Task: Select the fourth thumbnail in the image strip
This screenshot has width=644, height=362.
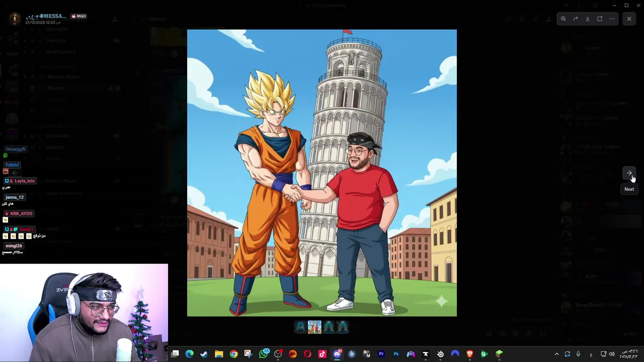Action: tap(343, 327)
